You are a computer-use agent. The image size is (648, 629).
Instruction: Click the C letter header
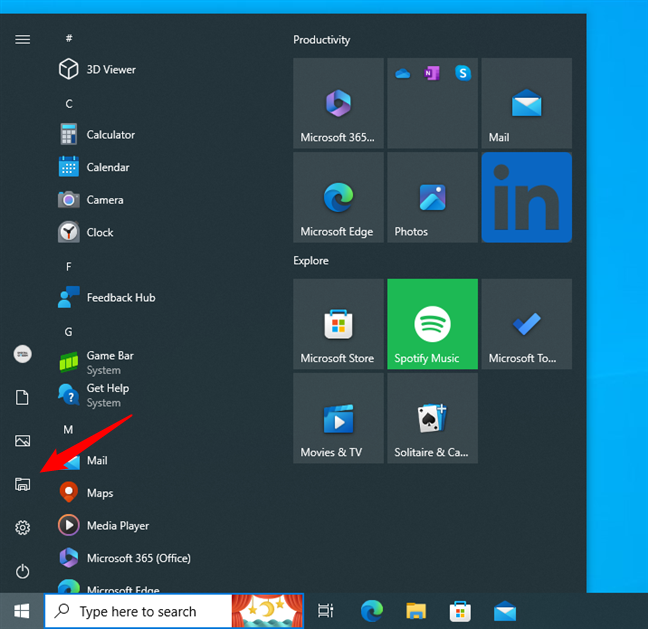click(x=69, y=104)
